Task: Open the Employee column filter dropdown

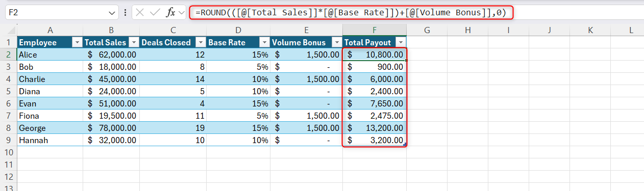Action: click(x=77, y=43)
